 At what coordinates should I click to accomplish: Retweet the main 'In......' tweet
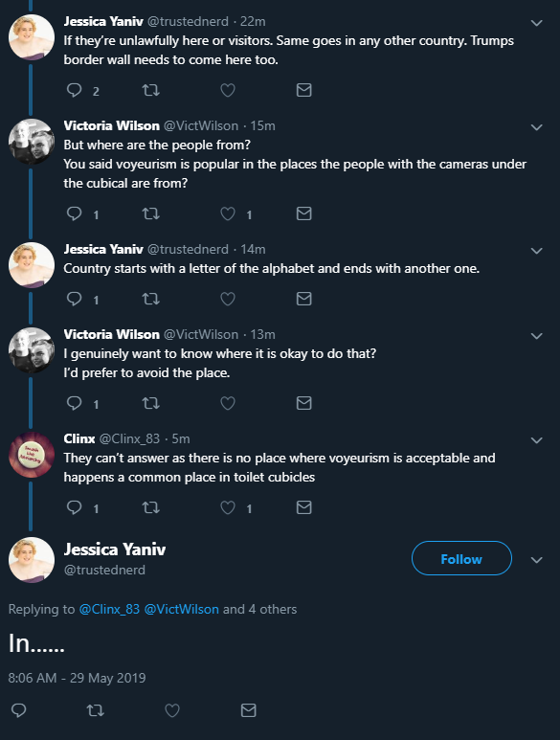[x=96, y=710]
